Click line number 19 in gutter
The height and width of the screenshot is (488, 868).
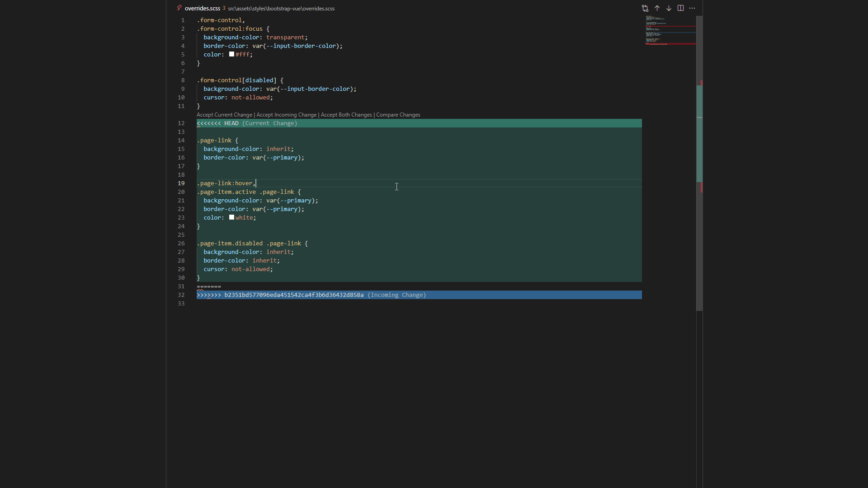click(x=181, y=183)
